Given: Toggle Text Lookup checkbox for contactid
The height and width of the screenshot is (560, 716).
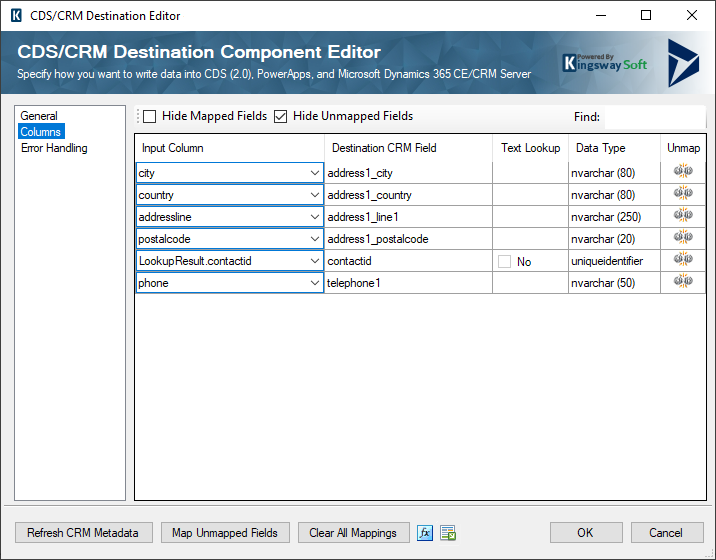Looking at the screenshot, I should (x=504, y=261).
